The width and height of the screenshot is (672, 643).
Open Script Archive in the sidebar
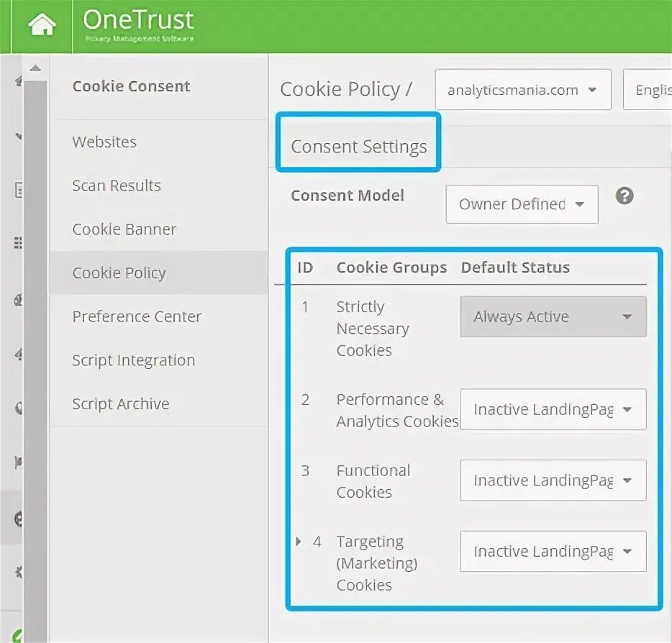(120, 404)
